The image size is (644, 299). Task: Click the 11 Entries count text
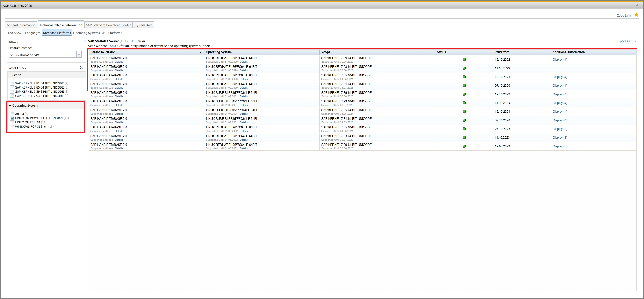click(x=138, y=41)
